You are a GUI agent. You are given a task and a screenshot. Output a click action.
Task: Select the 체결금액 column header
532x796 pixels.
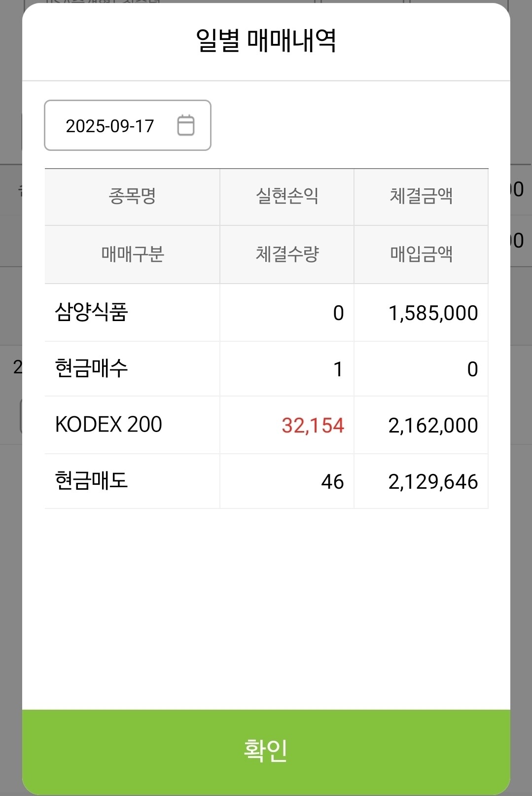click(x=421, y=197)
